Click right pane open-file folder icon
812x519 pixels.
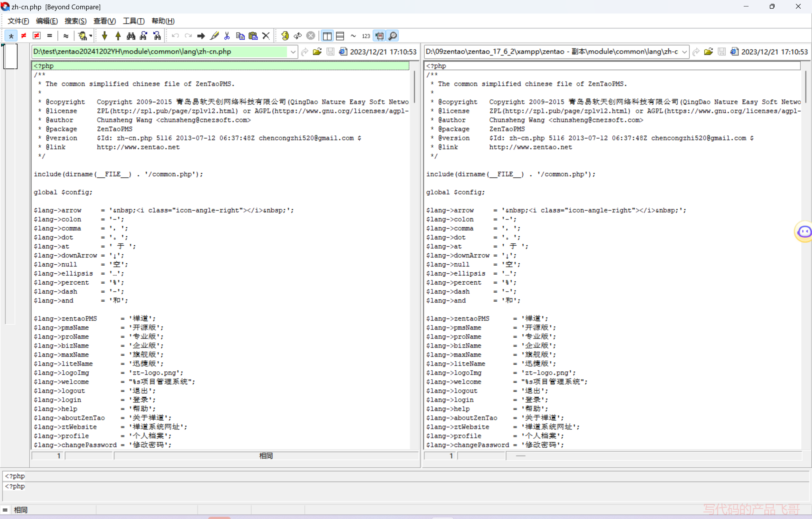tap(709, 52)
